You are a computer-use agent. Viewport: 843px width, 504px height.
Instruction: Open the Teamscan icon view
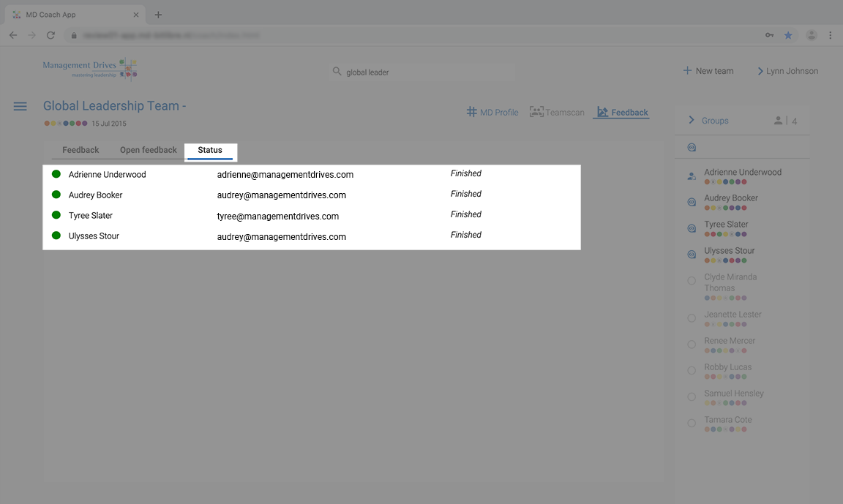coord(536,112)
